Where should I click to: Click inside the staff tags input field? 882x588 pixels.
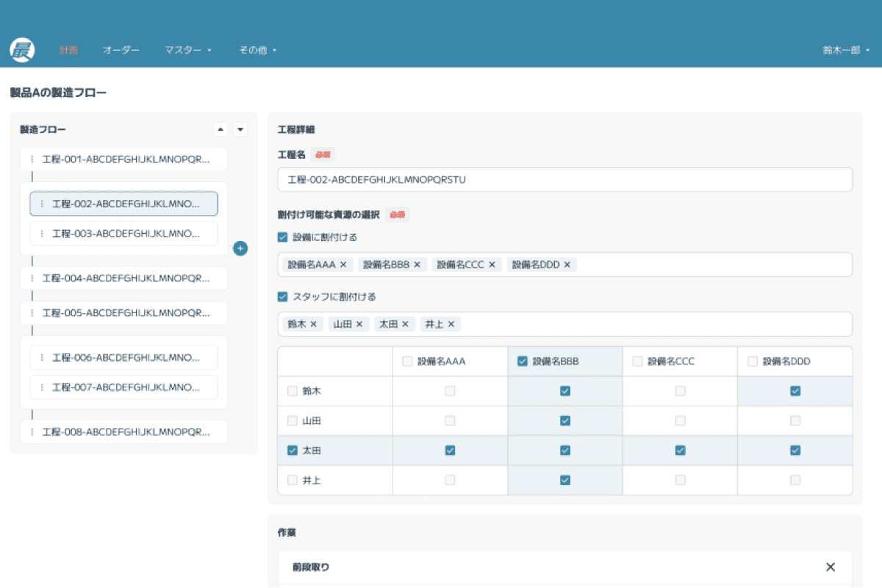pyautogui.click(x=565, y=323)
